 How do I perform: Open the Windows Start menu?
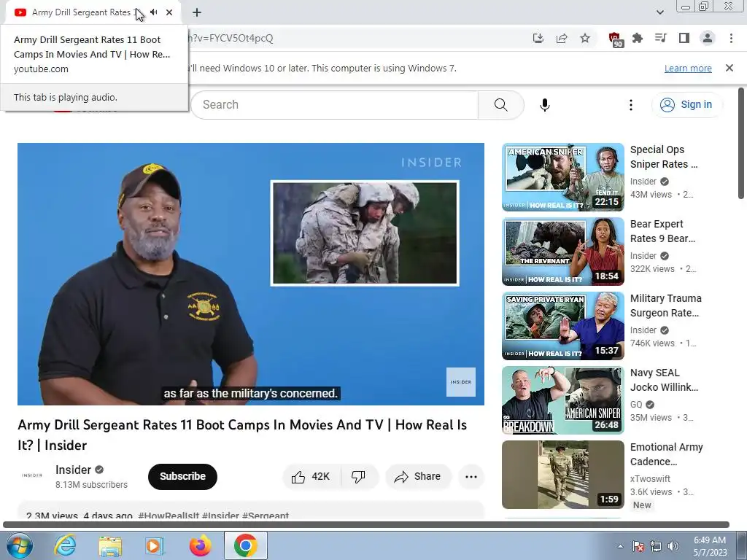19,545
